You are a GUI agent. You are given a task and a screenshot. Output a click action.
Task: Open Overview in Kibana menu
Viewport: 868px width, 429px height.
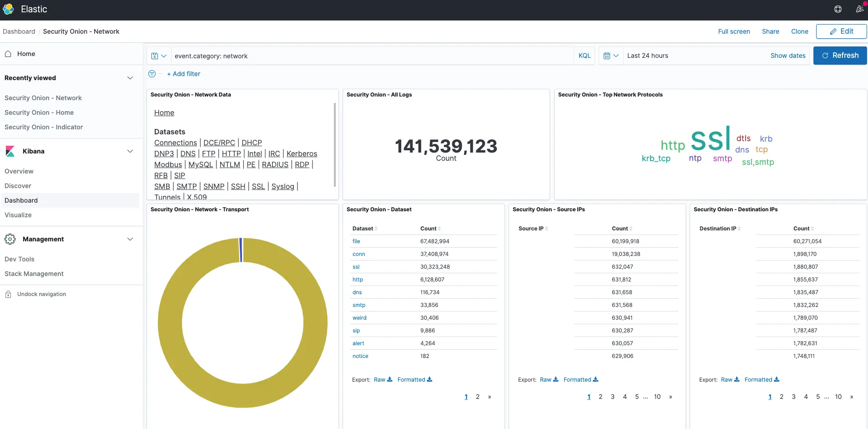19,171
